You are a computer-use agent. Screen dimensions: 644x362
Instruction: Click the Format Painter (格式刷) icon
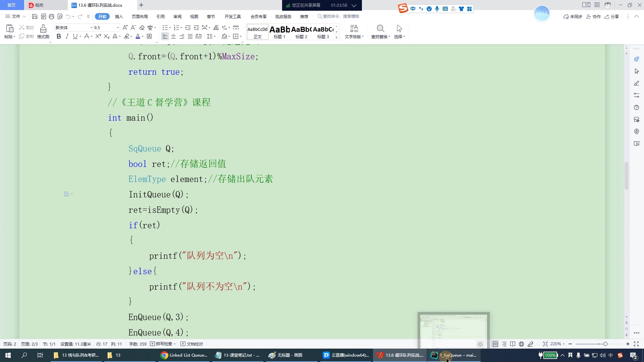coord(43,28)
